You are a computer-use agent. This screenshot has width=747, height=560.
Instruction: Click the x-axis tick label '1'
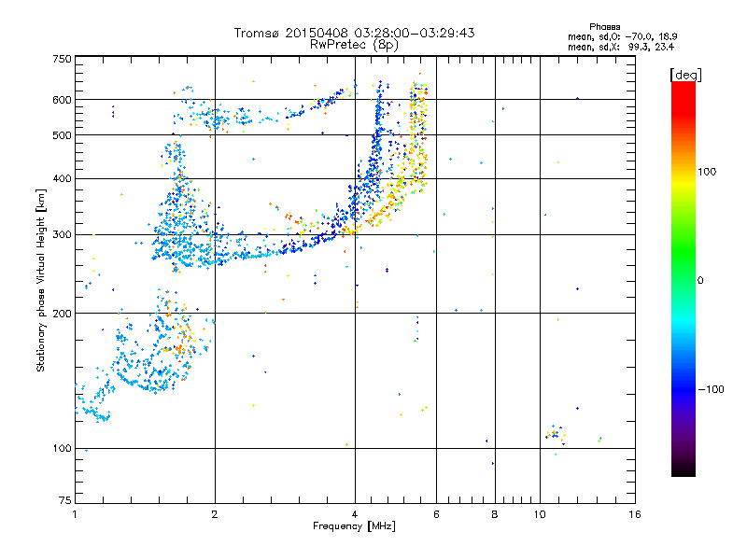point(75,514)
